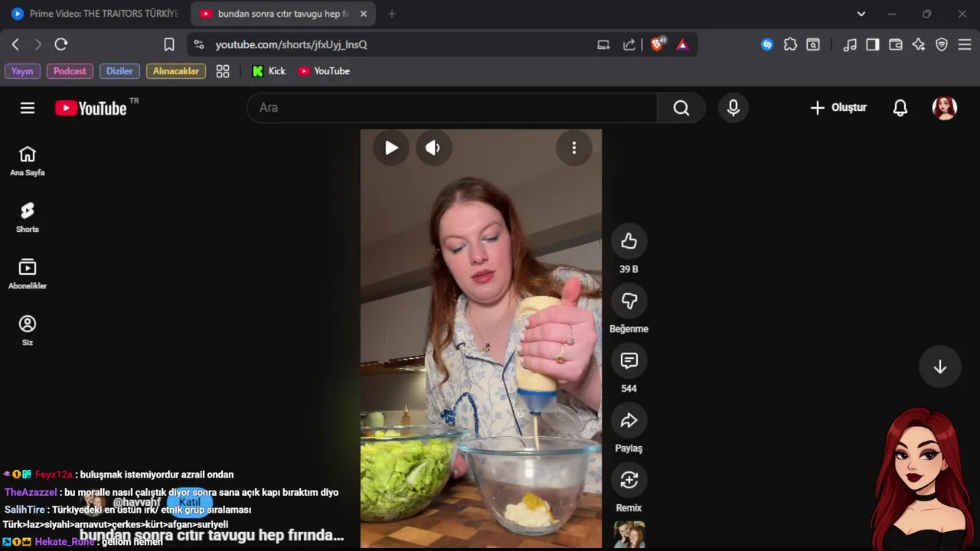Share this page link from address bar
980x551 pixels.
click(x=629, y=44)
